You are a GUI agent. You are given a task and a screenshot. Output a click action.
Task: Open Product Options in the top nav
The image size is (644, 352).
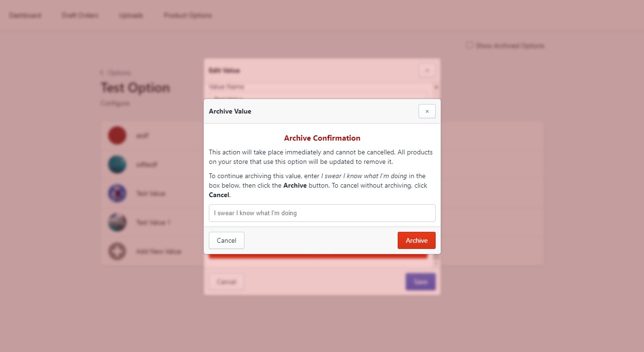188,15
